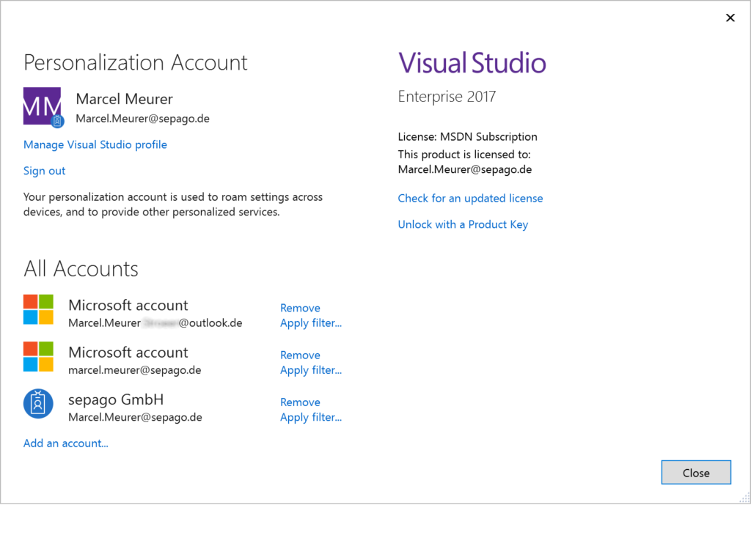Add an account to Visual Studio
The width and height of the screenshot is (751, 560).
[66, 443]
